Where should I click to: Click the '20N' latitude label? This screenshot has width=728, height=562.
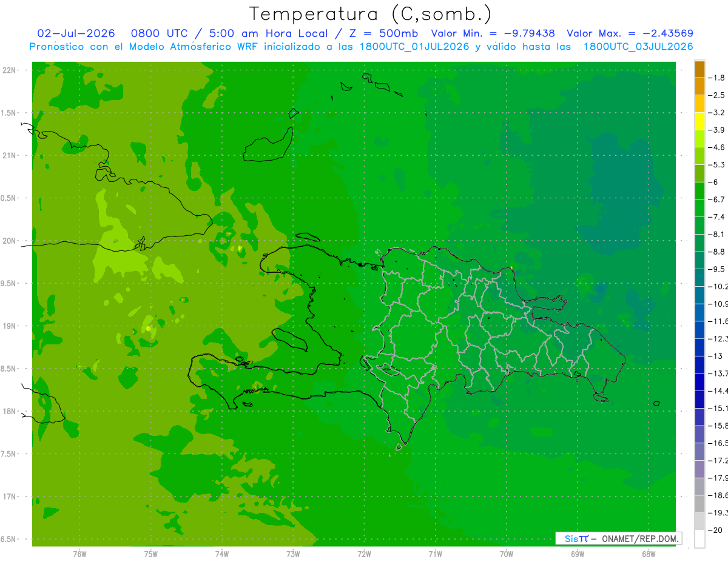(10, 241)
